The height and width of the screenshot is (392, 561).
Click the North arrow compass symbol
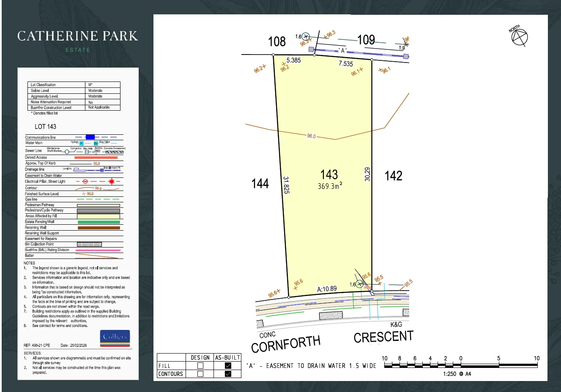(519, 37)
